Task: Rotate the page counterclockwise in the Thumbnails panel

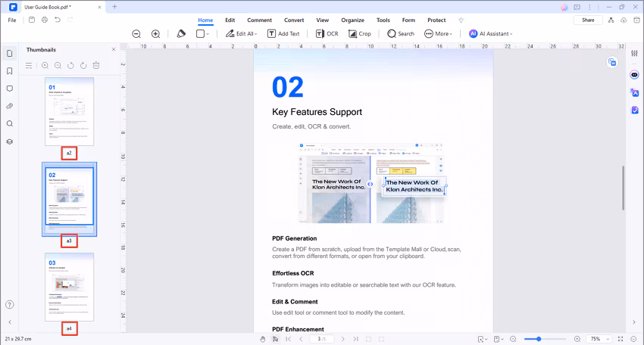Action: [70, 66]
